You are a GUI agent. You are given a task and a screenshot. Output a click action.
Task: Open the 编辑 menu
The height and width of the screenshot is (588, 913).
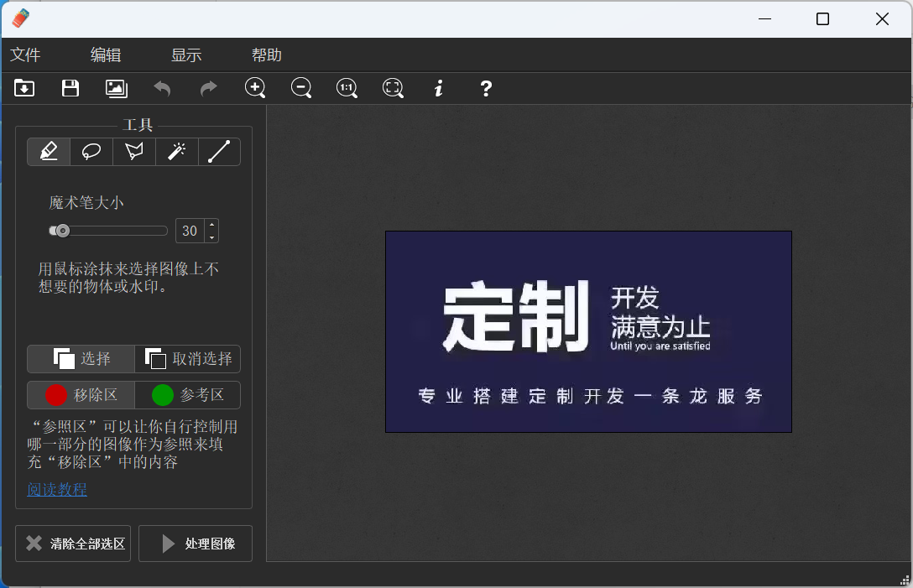(106, 55)
